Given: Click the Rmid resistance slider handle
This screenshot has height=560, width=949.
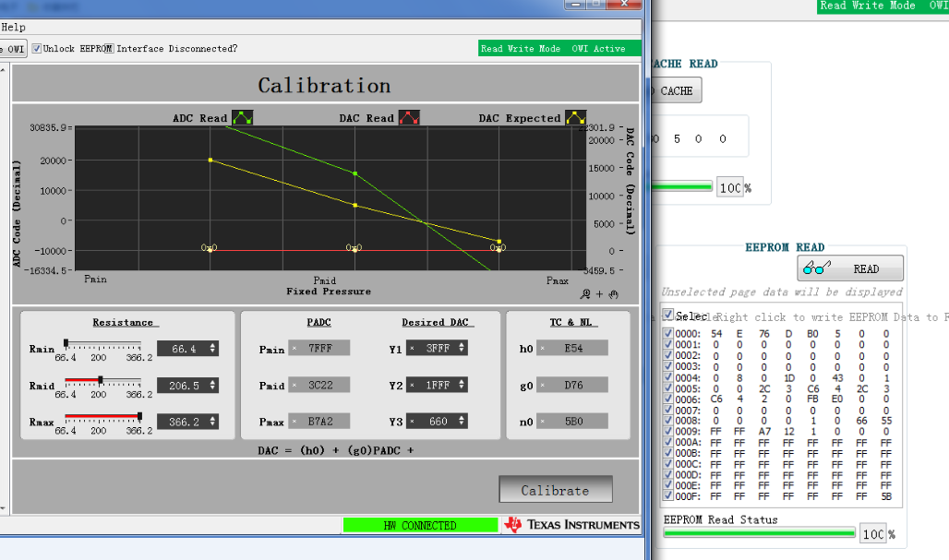Looking at the screenshot, I should tap(101, 380).
